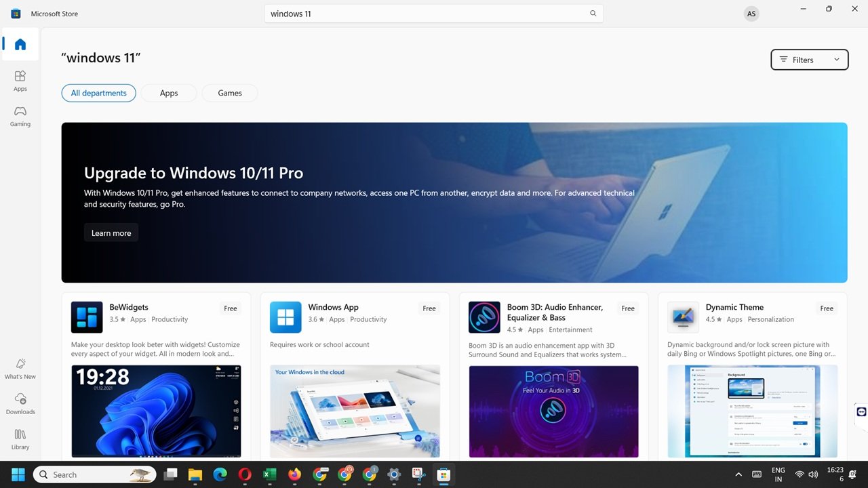This screenshot has width=868, height=488.
Task: Launch Firefox from the taskbar
Action: click(x=294, y=474)
